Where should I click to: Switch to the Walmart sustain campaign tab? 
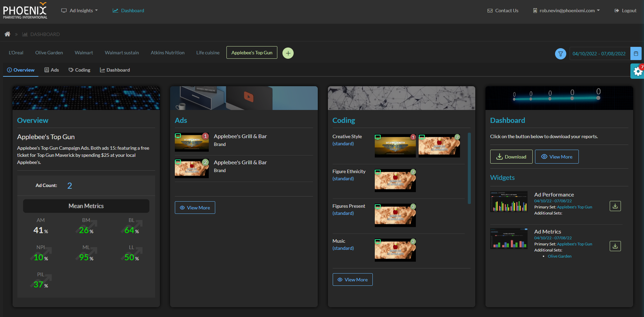pos(122,53)
